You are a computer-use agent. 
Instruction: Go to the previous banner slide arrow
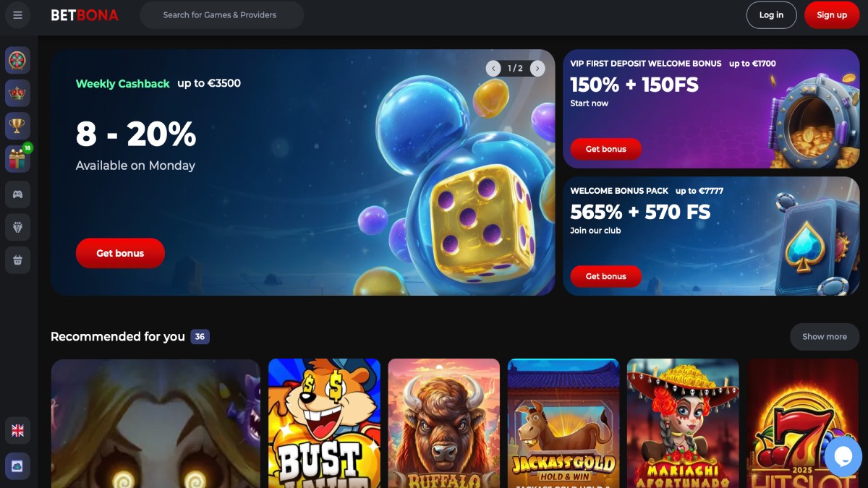493,69
